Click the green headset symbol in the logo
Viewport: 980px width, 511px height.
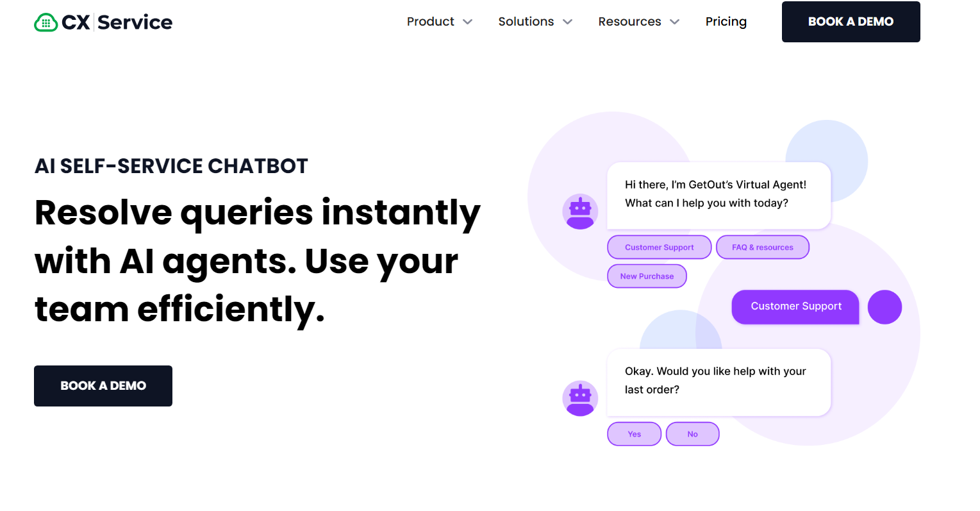44,21
